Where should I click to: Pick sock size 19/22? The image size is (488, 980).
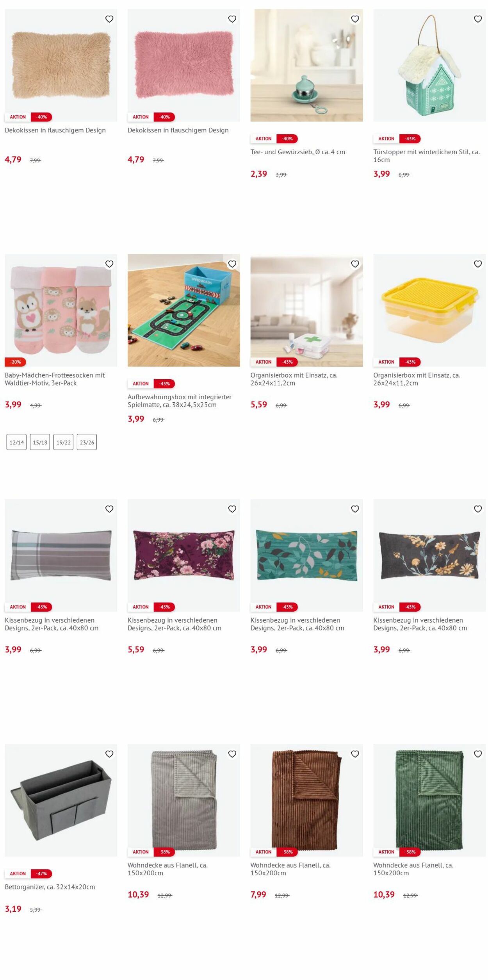coord(63,442)
